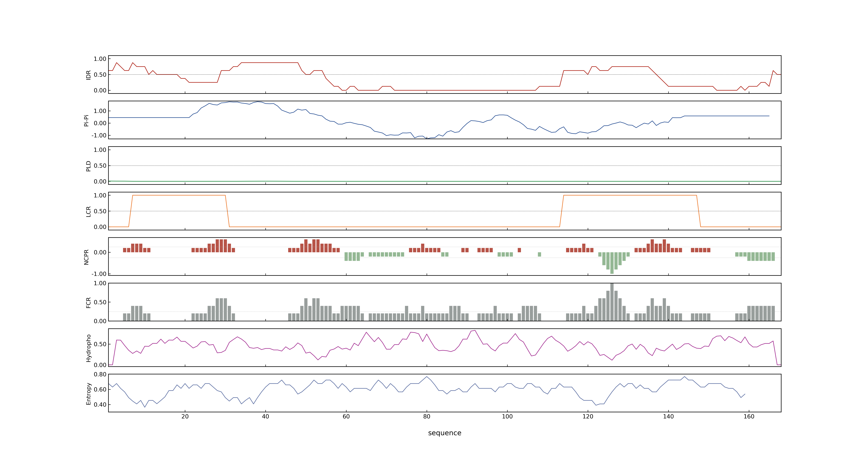The width and height of the screenshot is (868, 463).
Task: Click the 0.00 tick on Hydropho axis
Action: pyautogui.click(x=100, y=365)
